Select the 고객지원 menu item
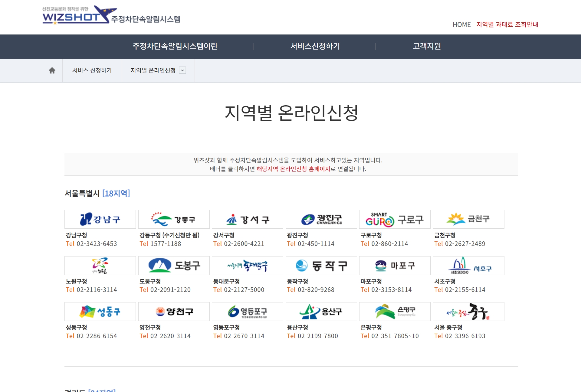This screenshot has width=581, height=392. [427, 46]
